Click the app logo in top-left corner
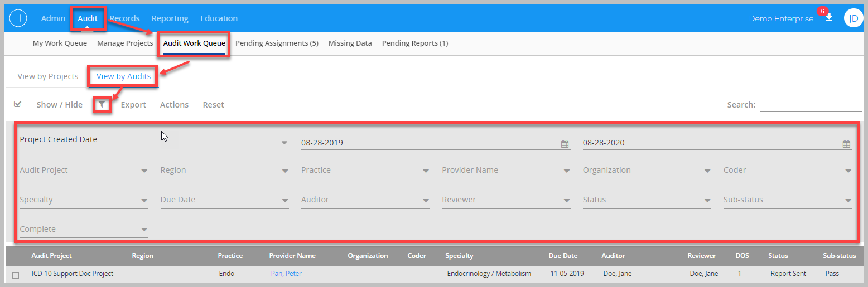Image resolution: width=868 pixels, height=287 pixels. pos(18,18)
